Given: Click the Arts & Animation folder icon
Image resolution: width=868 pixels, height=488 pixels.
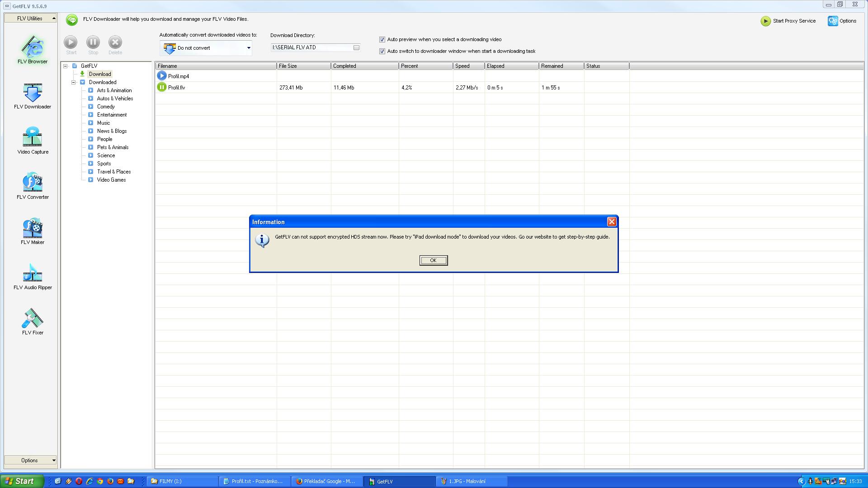Looking at the screenshot, I should (x=90, y=90).
